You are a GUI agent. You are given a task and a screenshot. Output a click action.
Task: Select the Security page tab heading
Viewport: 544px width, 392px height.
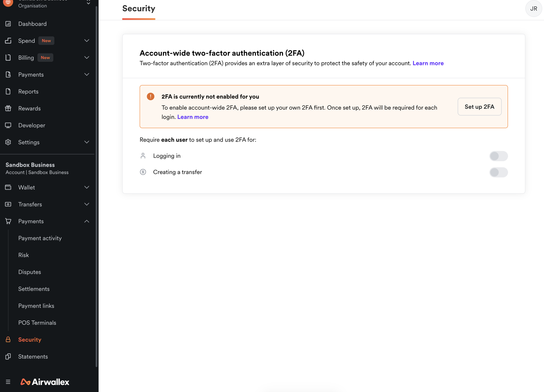coord(139,8)
